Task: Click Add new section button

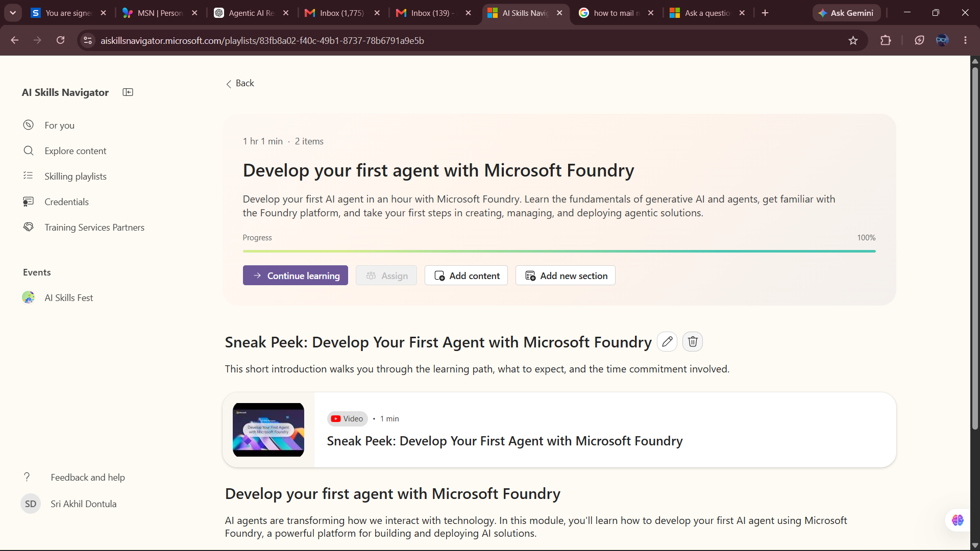Action: pyautogui.click(x=566, y=275)
